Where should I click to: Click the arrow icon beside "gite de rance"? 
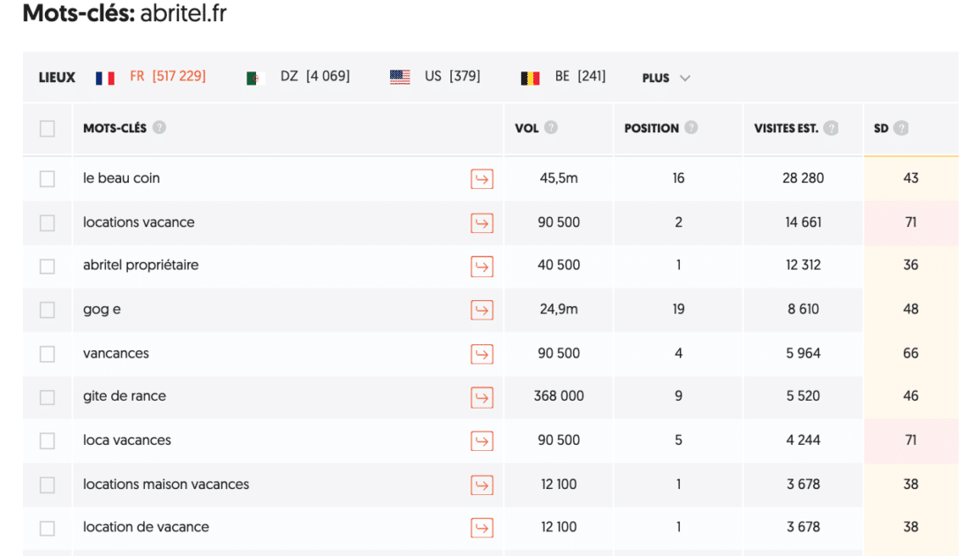pos(481,397)
